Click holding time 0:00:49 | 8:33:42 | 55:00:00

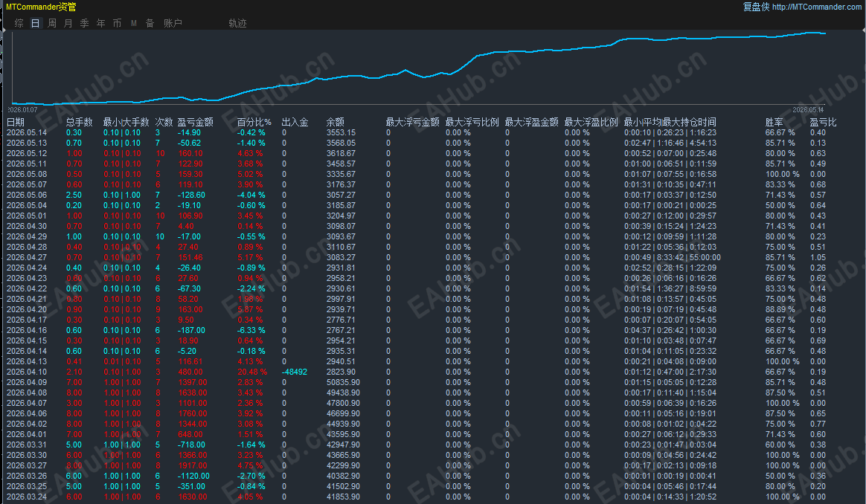click(x=673, y=257)
